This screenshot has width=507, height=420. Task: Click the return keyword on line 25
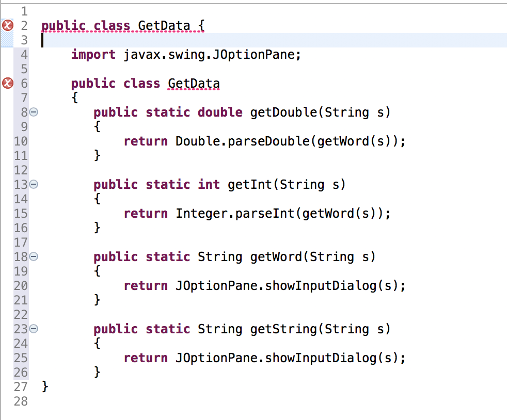146,358
